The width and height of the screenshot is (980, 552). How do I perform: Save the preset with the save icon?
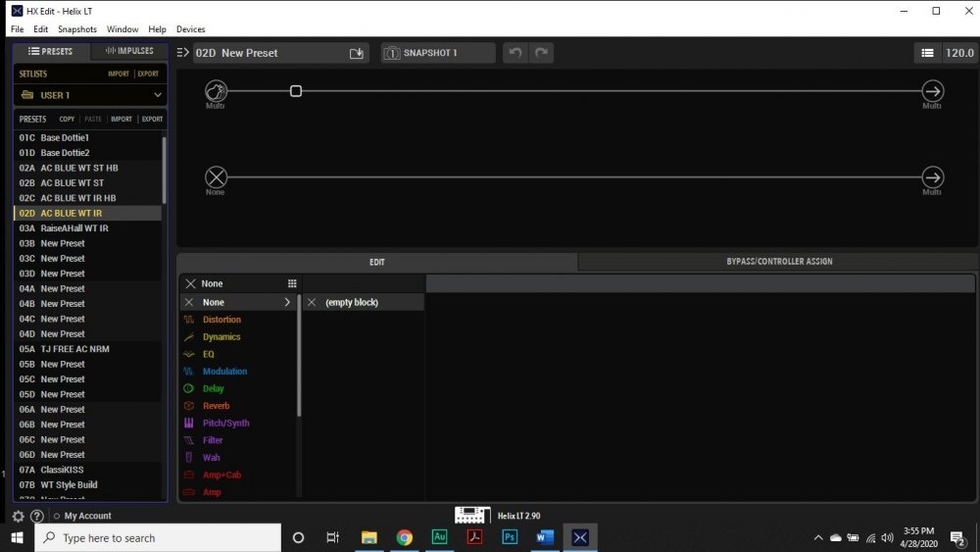[357, 53]
